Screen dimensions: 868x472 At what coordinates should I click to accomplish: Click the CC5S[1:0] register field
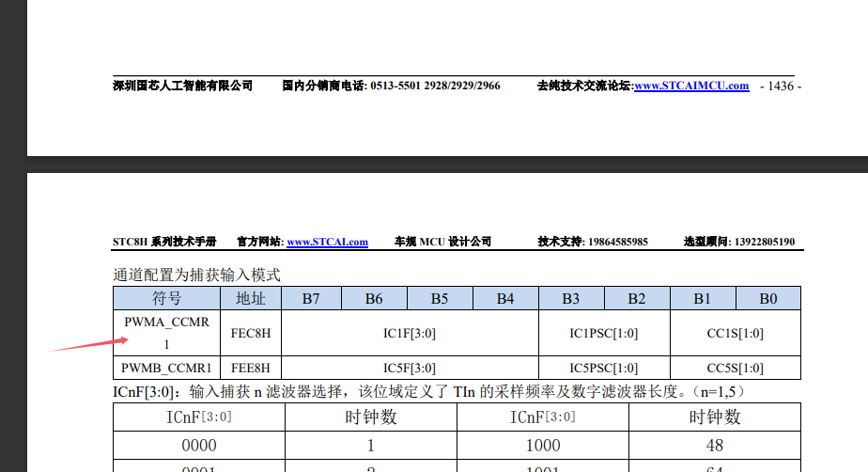pyautogui.click(x=736, y=368)
